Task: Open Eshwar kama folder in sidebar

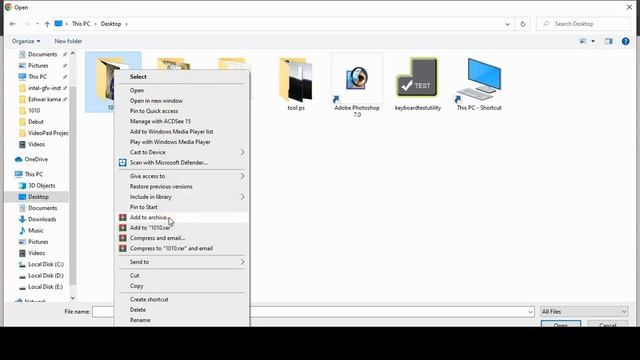Action: [x=44, y=99]
